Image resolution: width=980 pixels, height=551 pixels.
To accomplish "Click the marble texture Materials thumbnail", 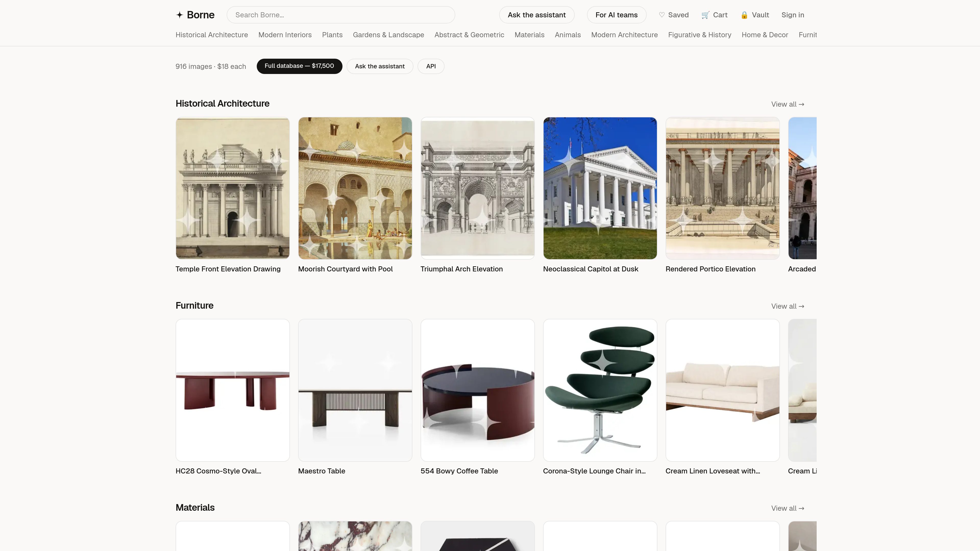I will [x=355, y=536].
